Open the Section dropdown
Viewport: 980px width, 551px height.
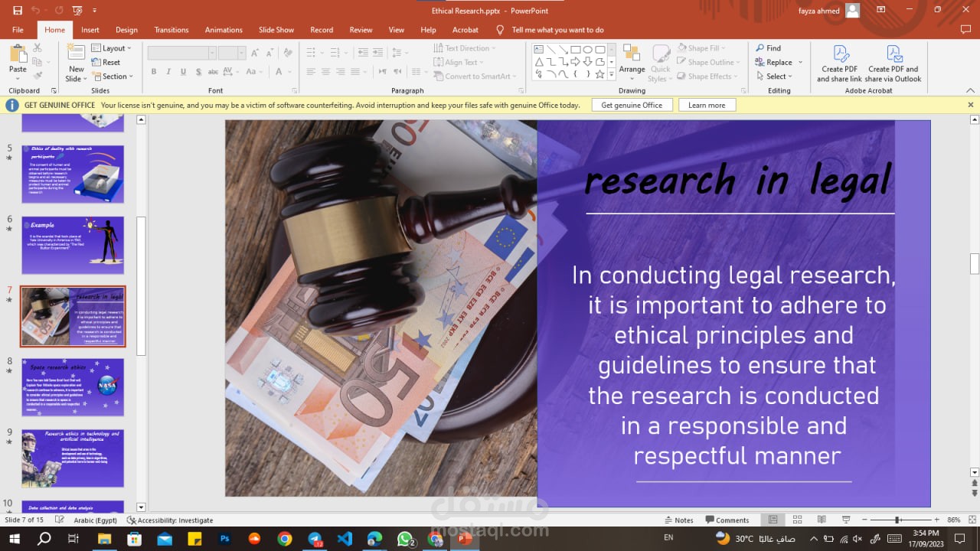(112, 77)
